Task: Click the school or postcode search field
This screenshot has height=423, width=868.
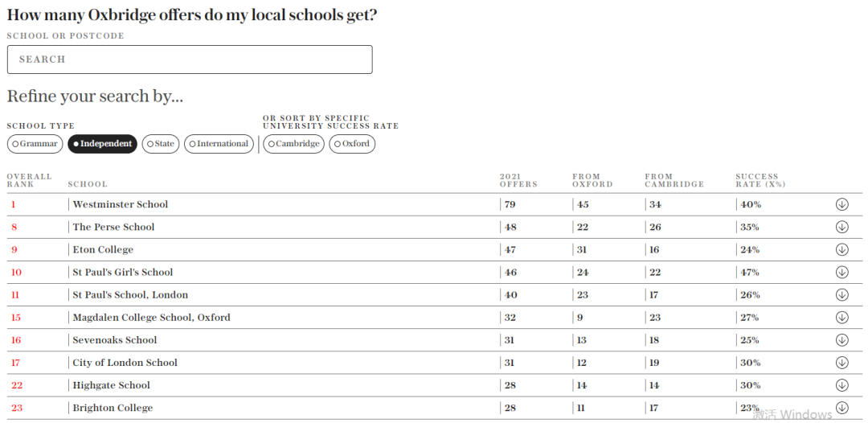Action: tap(190, 60)
